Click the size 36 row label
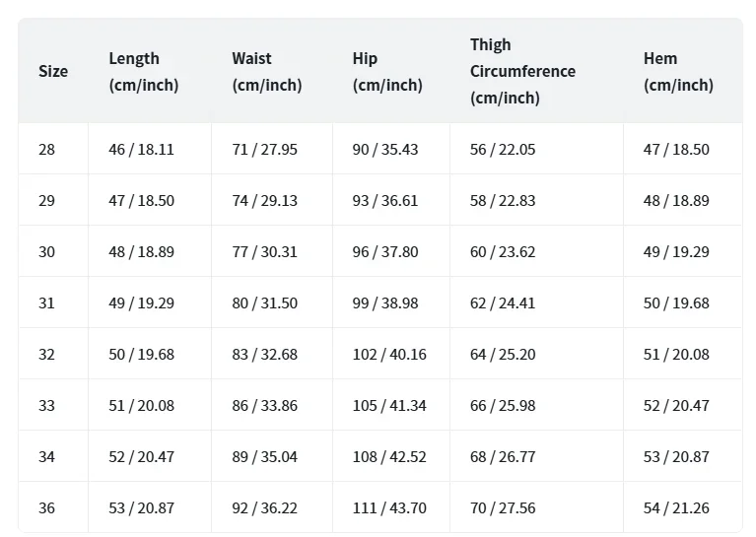 pos(47,508)
